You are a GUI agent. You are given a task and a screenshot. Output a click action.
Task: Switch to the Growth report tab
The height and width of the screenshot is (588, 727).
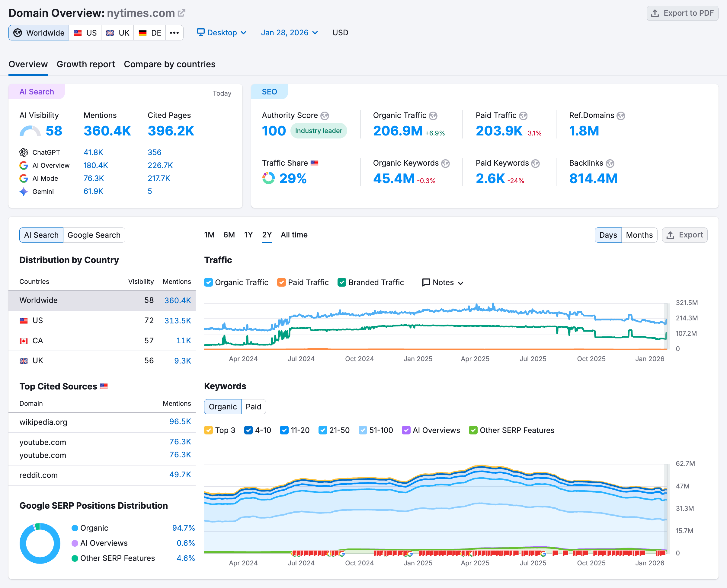(x=86, y=64)
